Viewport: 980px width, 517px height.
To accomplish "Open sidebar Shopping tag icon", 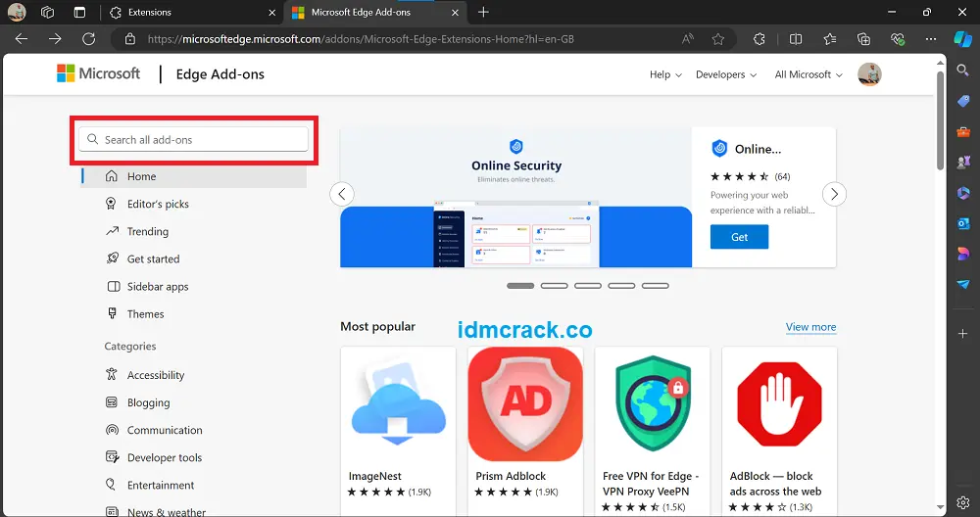I will 963,101.
